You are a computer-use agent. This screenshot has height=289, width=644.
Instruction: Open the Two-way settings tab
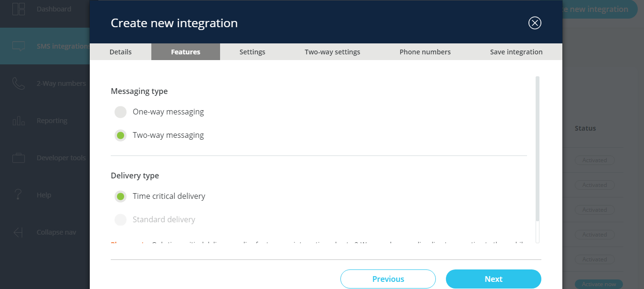tap(332, 52)
